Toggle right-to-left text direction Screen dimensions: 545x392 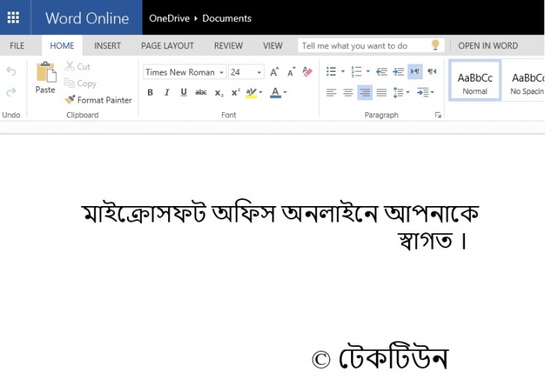432,72
